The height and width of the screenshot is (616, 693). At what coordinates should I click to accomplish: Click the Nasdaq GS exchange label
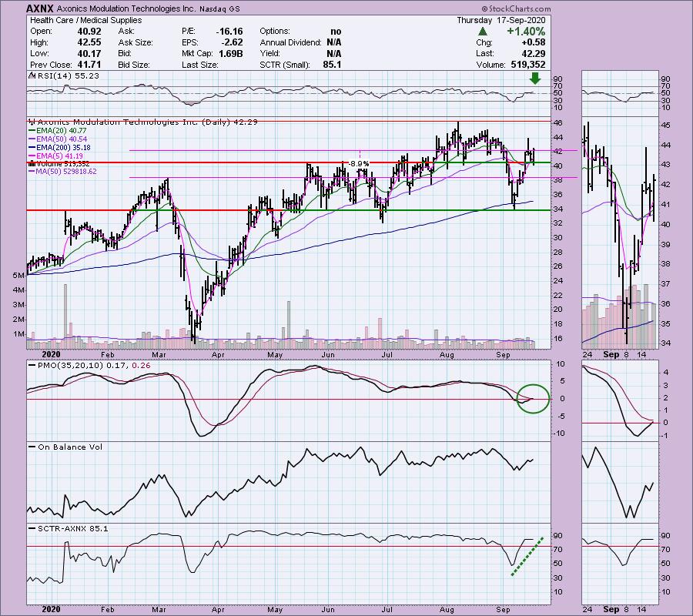219,8
